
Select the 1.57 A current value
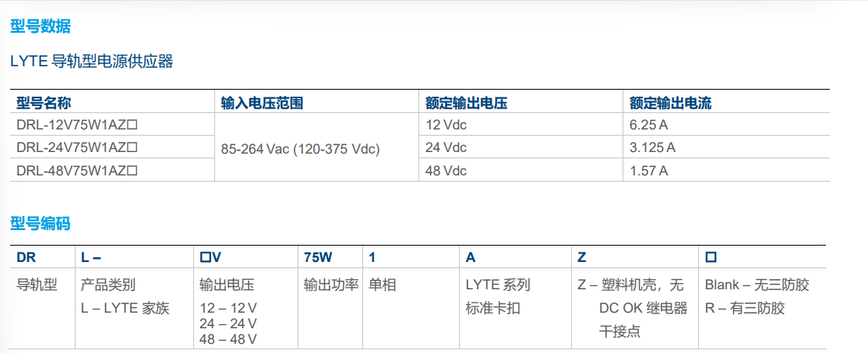pyautogui.click(x=648, y=172)
